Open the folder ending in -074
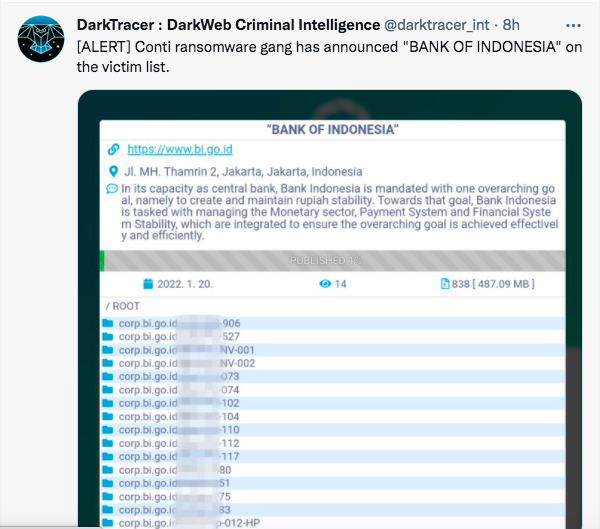Image resolution: width=600 pixels, height=529 pixels. pos(333,390)
